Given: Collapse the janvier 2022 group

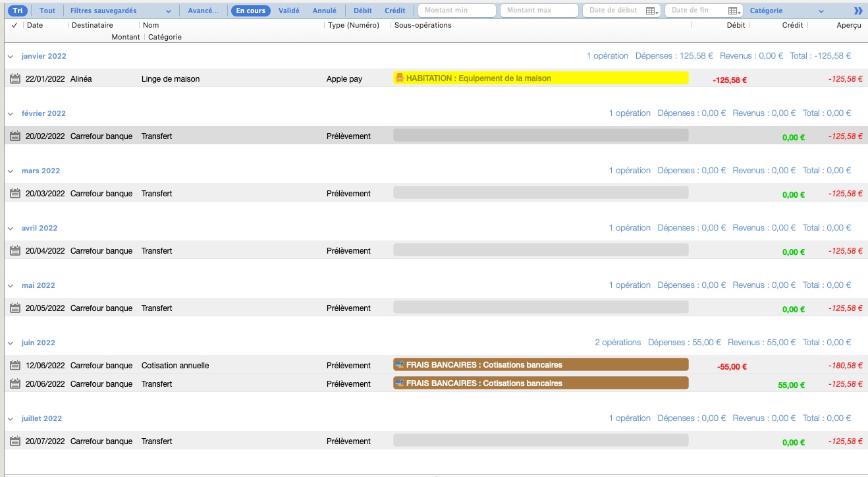Looking at the screenshot, I should coord(11,57).
